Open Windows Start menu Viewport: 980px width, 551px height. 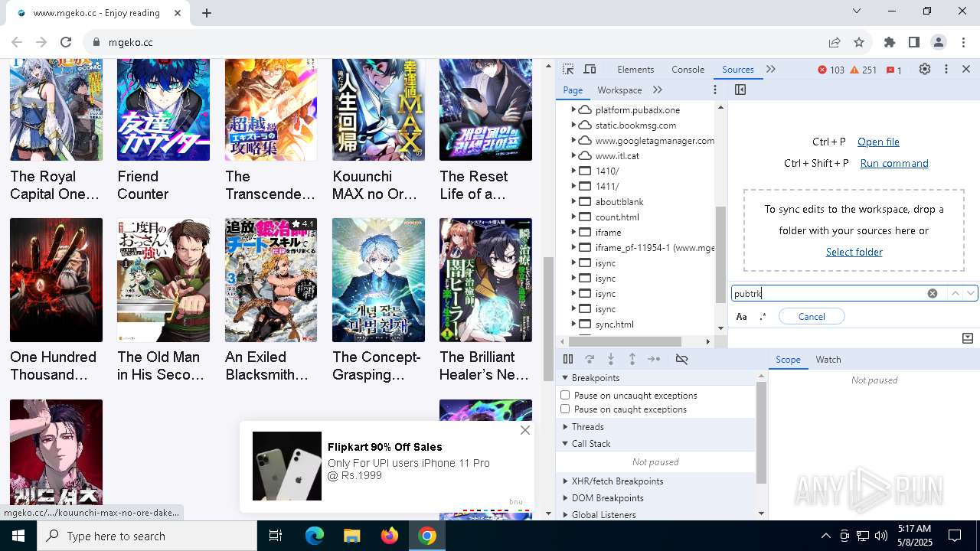click(18, 536)
